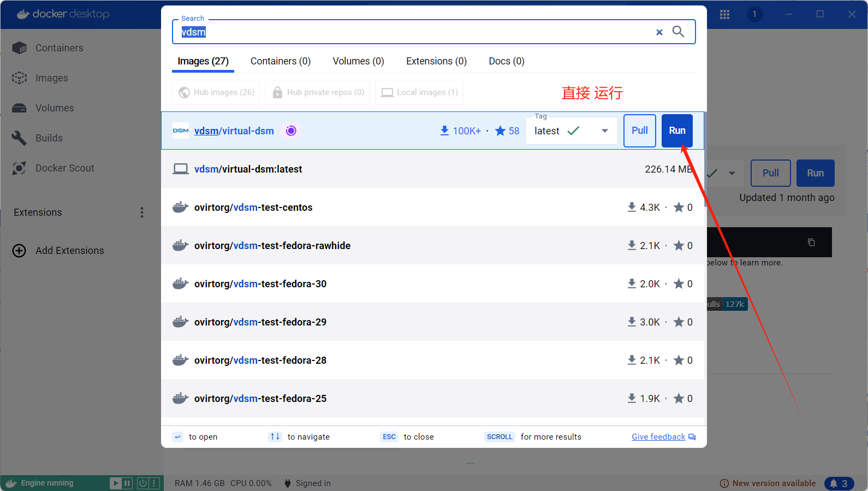
Task: Click the Engine running status label
Action: pos(47,483)
